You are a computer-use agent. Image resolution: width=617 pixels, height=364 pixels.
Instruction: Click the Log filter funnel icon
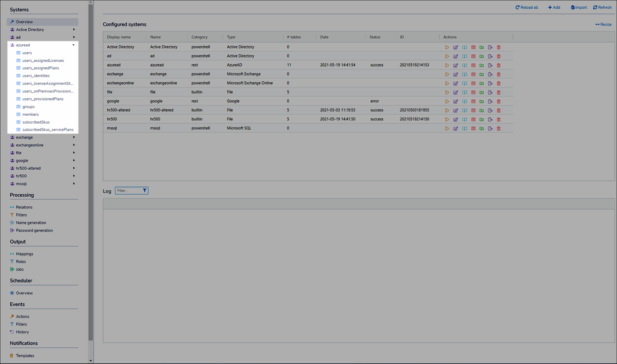pyautogui.click(x=145, y=191)
